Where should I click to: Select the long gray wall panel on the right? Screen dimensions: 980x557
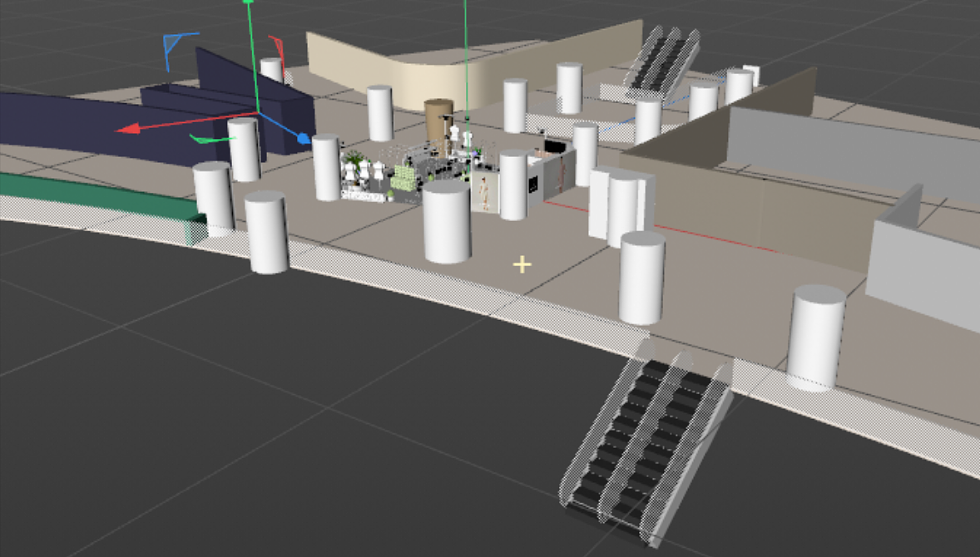click(853, 153)
